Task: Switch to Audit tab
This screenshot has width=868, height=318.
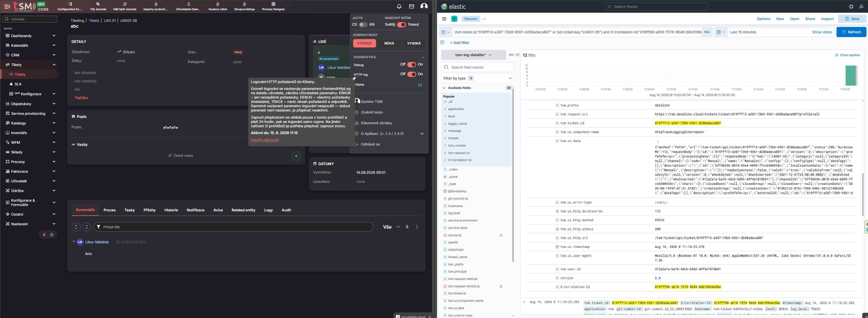Action: (286, 210)
